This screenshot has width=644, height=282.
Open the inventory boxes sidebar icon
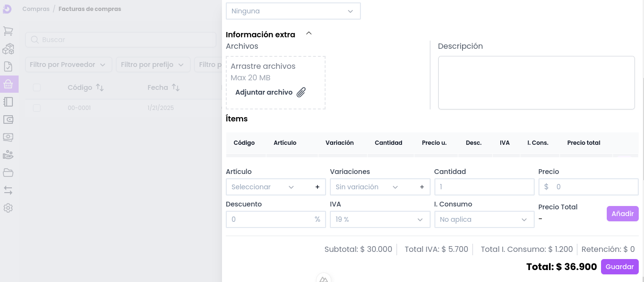click(x=8, y=49)
